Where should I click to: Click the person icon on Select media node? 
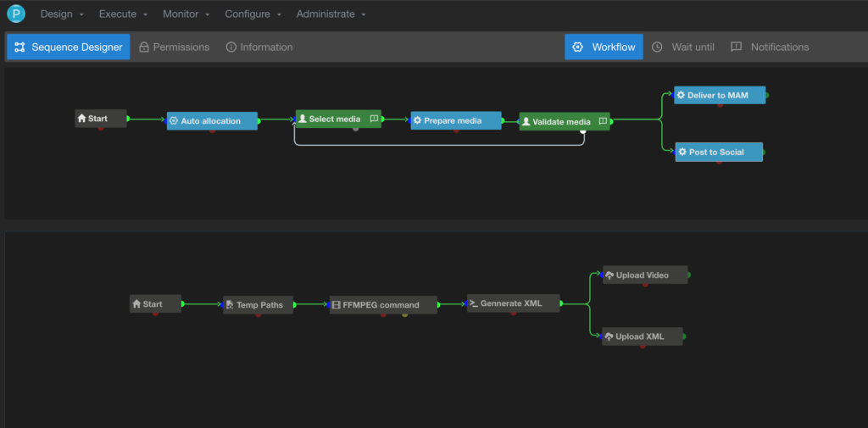click(x=303, y=120)
